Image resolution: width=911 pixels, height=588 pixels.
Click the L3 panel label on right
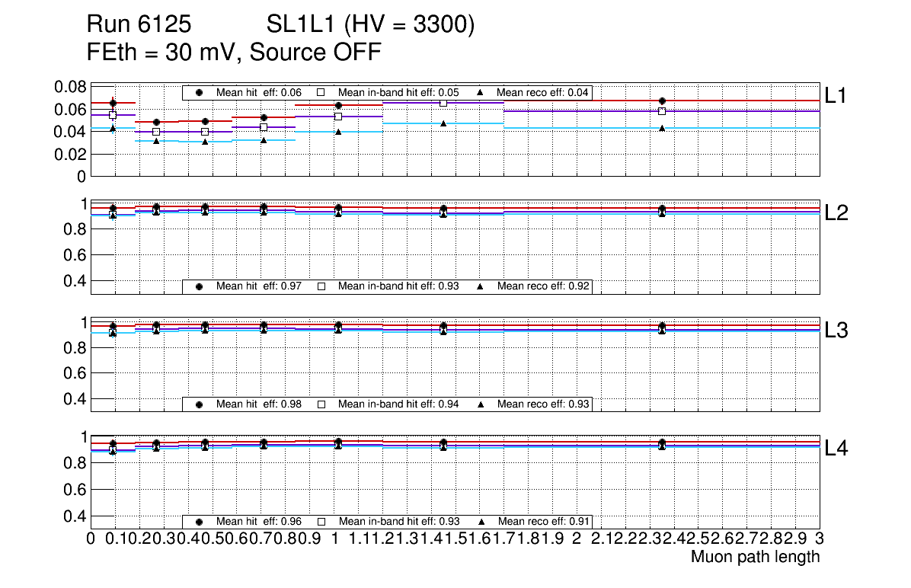(836, 330)
